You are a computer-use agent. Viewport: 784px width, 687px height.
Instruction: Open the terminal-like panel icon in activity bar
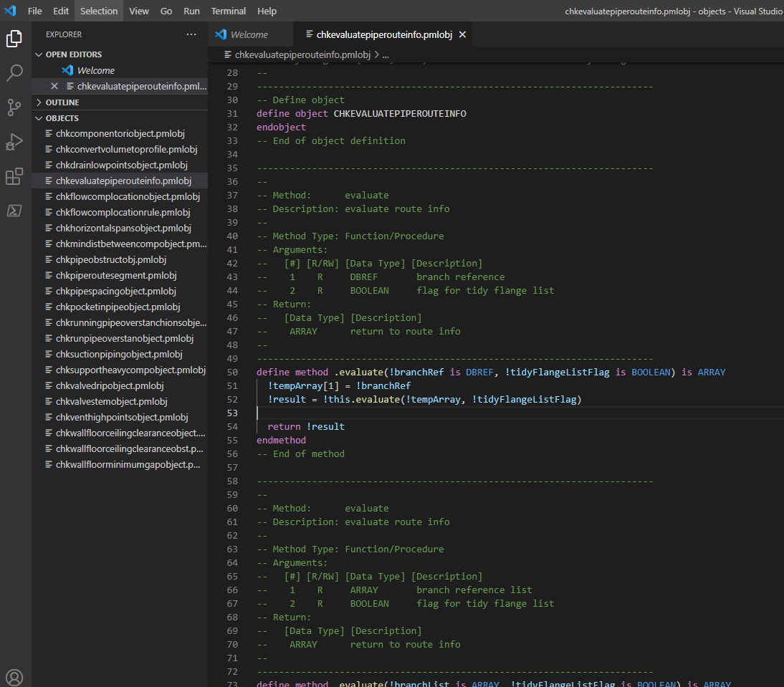pyautogui.click(x=14, y=211)
